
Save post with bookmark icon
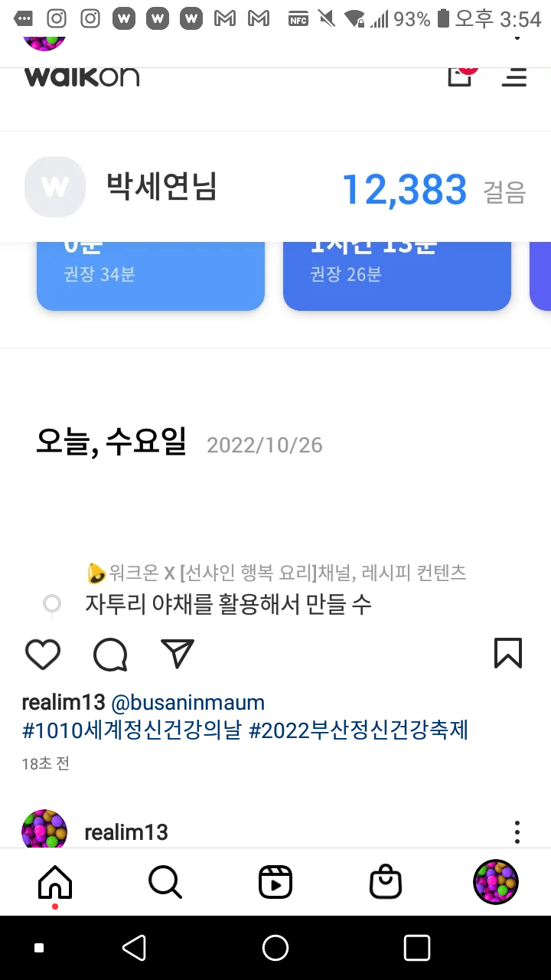click(508, 654)
